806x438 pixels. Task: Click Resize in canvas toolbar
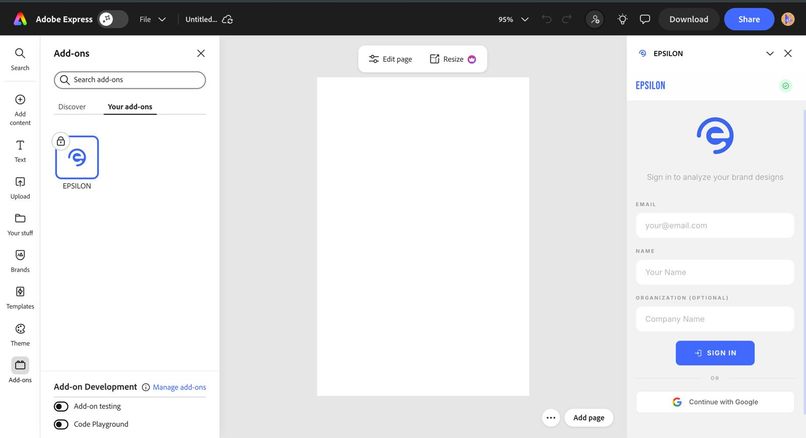[446, 59]
